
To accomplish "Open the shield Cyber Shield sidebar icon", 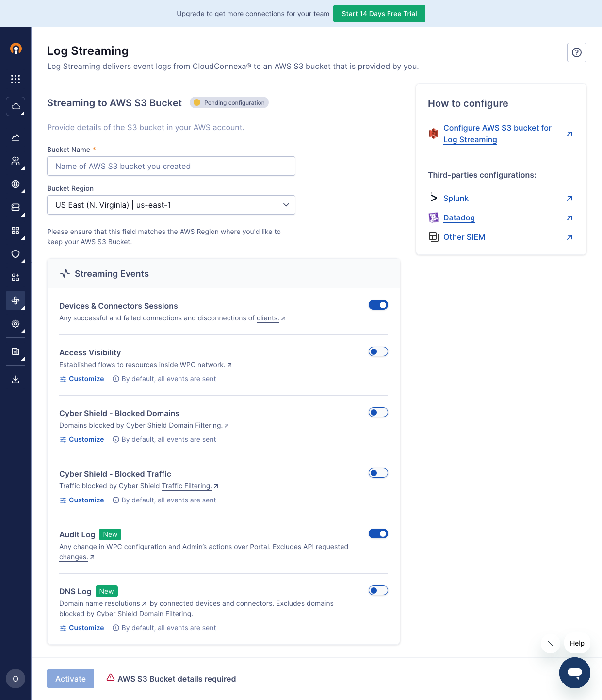I will 15,254.
